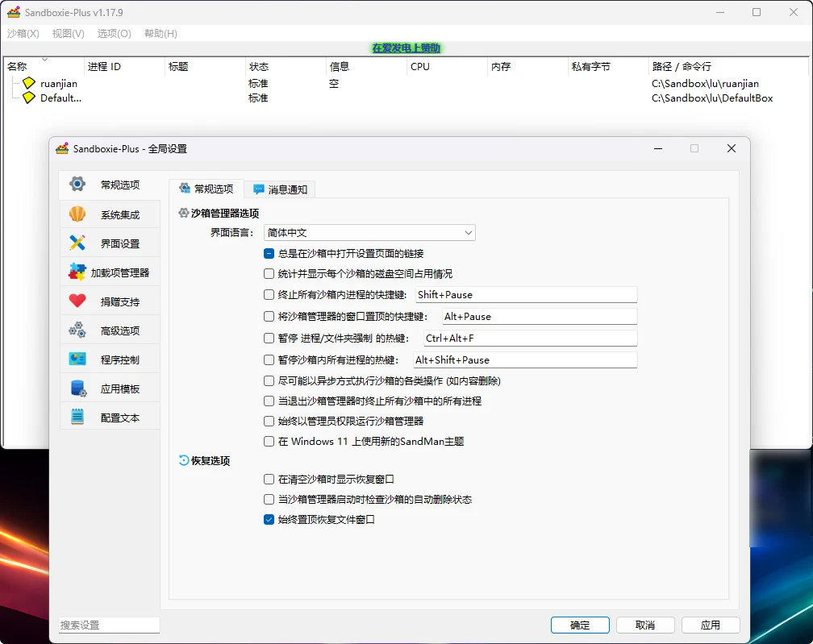Select ruanjian sandbox row name
This screenshot has height=644, width=813.
click(x=59, y=83)
